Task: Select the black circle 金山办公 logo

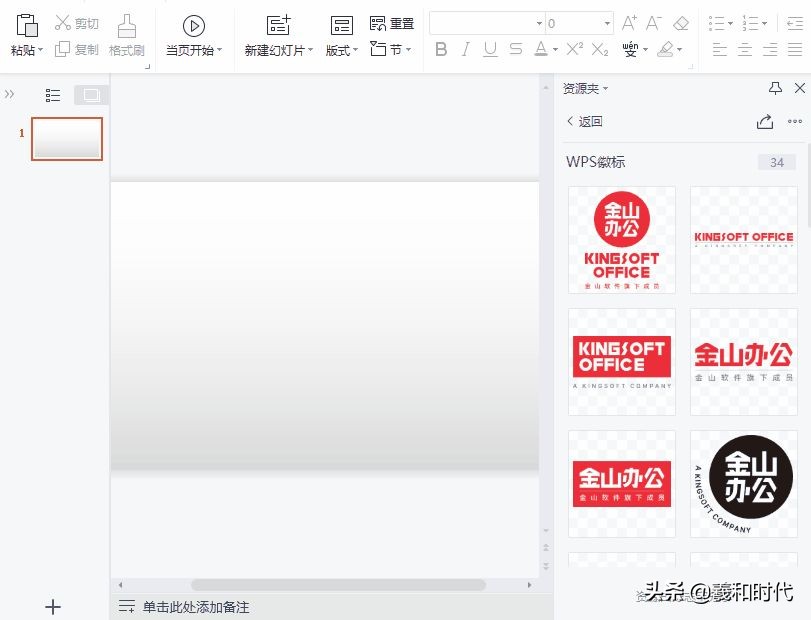Action: coord(744,484)
